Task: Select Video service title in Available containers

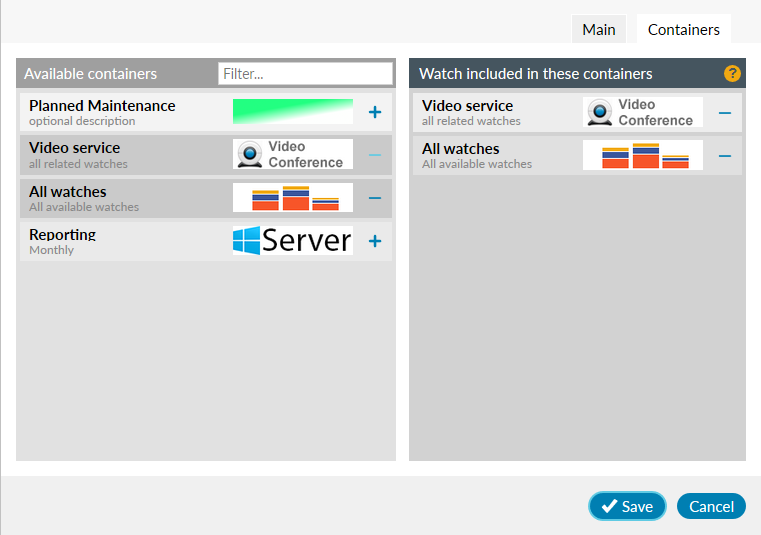Action: click(x=74, y=148)
